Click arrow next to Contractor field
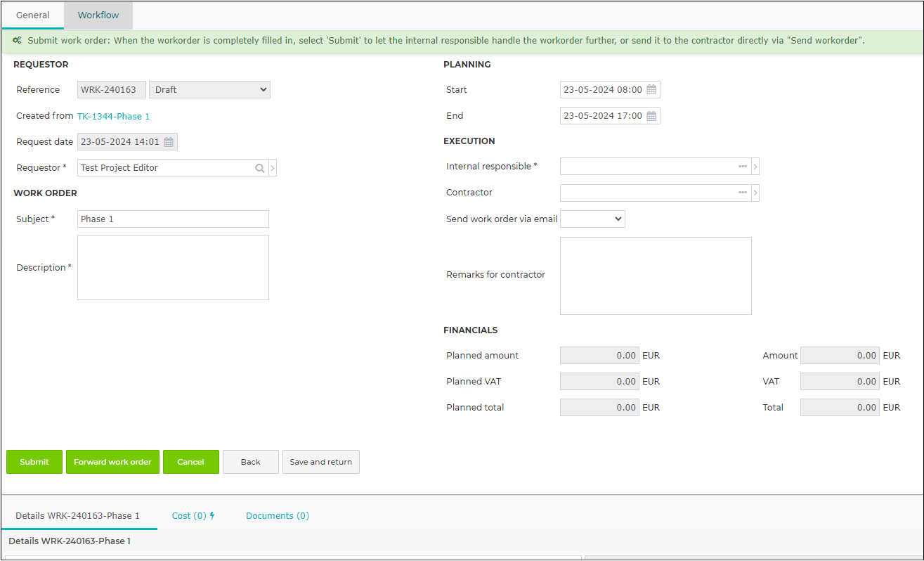Screen dimensions: 924x561 click(x=755, y=193)
